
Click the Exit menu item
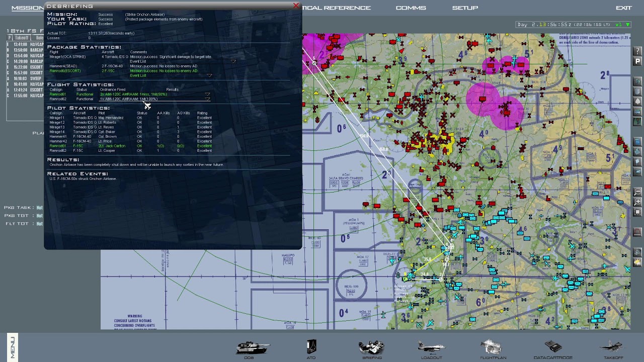623,8
